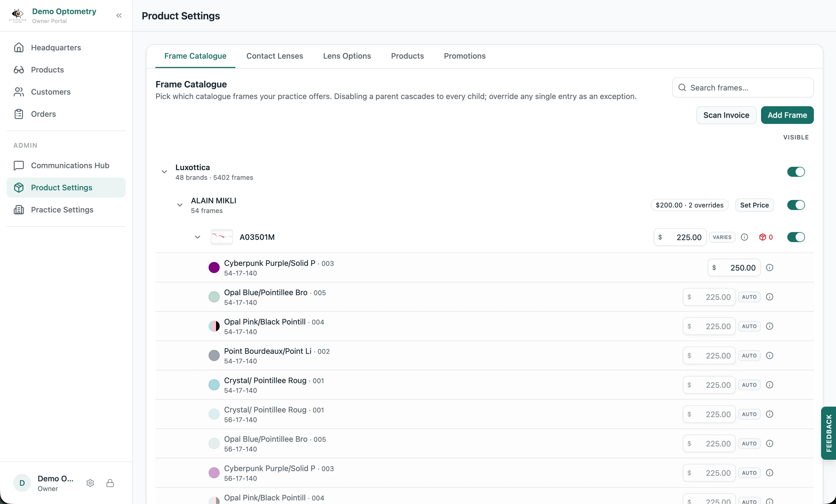Toggle A03501M visibility switch

pos(796,237)
